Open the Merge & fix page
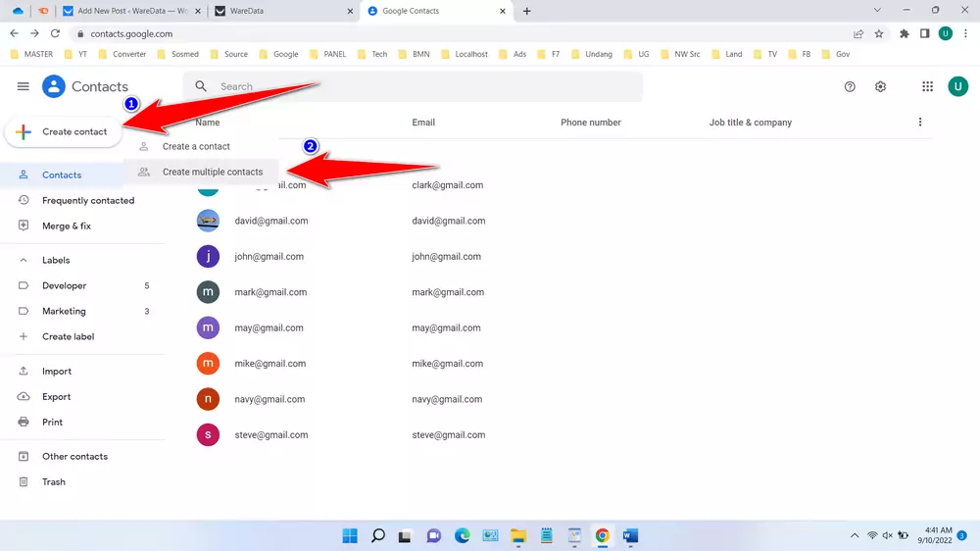Image resolution: width=980 pixels, height=551 pixels. click(x=67, y=226)
